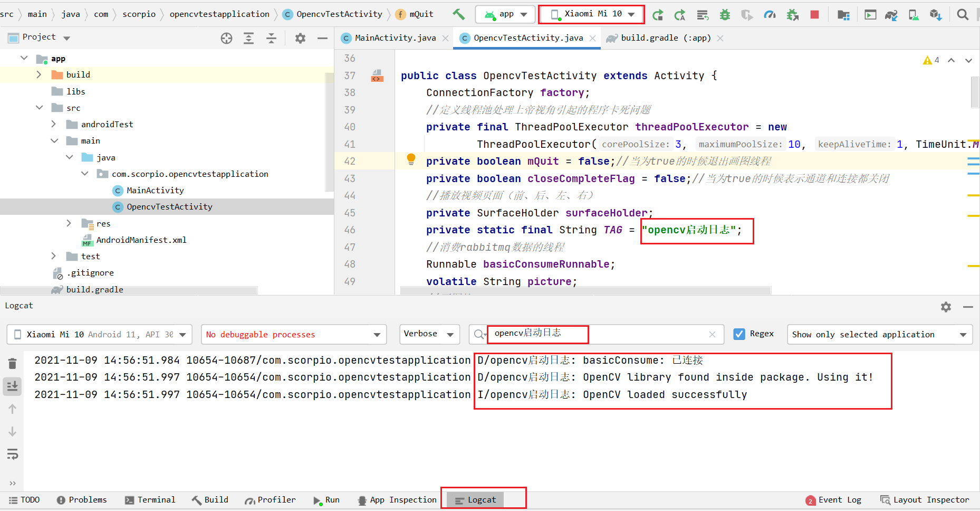
Task: Expand the build folder in the tree
Action: click(39, 75)
